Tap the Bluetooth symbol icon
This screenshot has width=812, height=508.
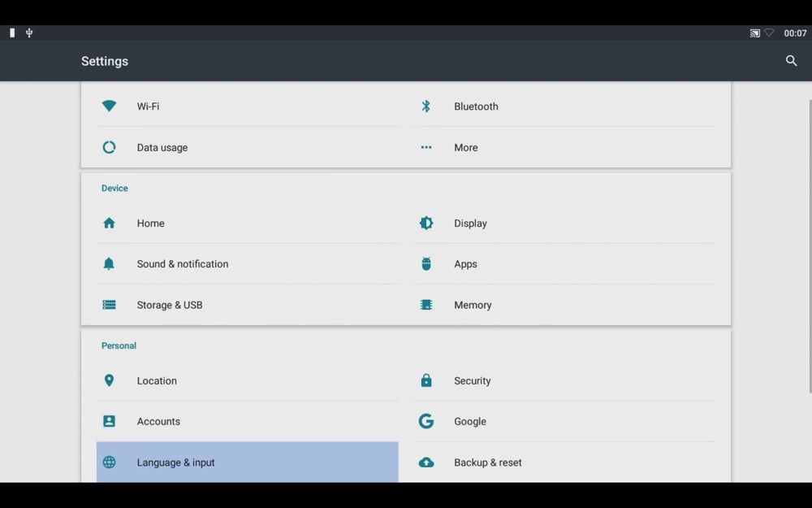point(425,106)
